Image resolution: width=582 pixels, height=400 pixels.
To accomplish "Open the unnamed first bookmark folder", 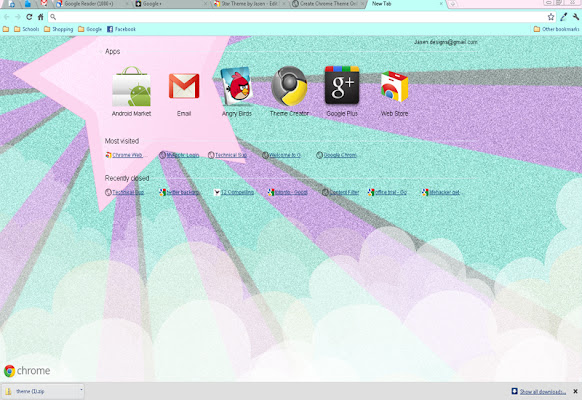I will point(6,29).
